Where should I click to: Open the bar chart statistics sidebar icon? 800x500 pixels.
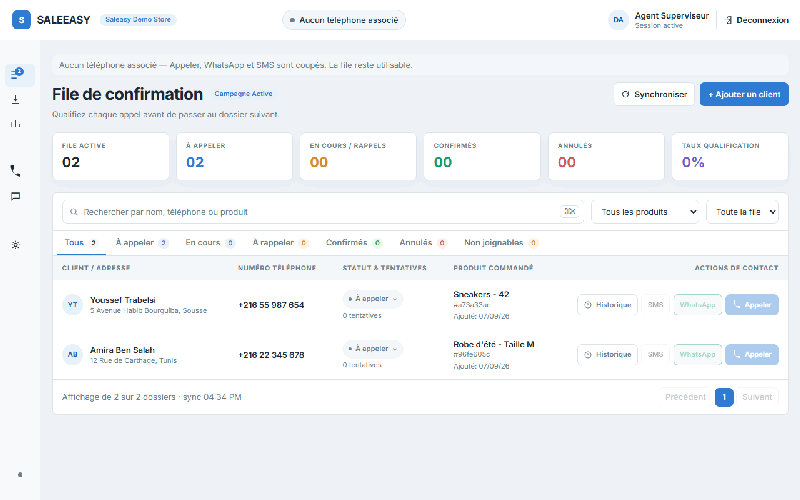coord(16,123)
